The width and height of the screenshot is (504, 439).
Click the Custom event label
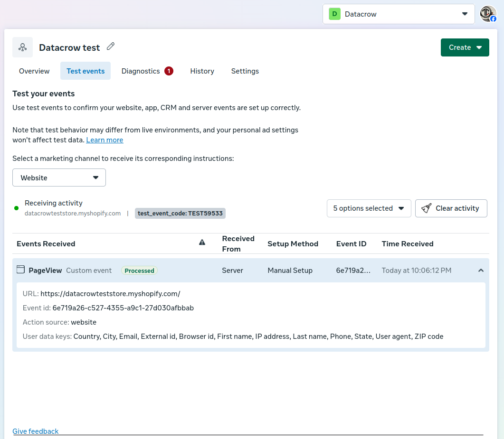coord(89,271)
